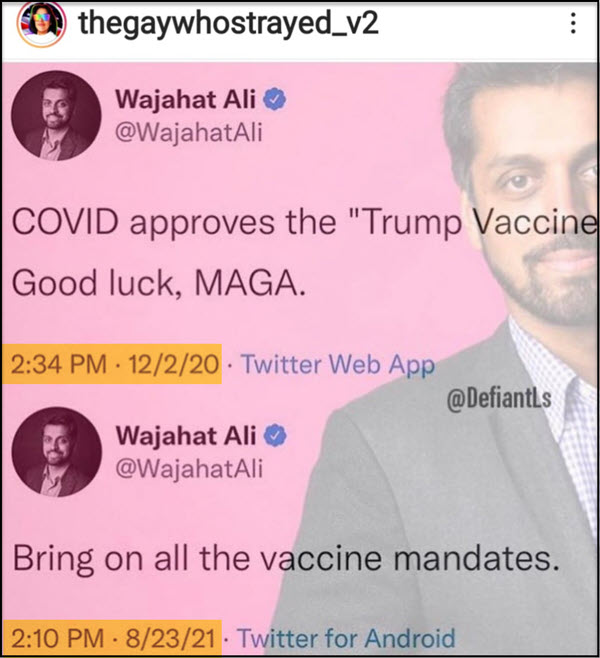The image size is (600, 658).
Task: Click the highlighted 2:34 PM 12/2/20 timestamp
Action: tap(112, 364)
